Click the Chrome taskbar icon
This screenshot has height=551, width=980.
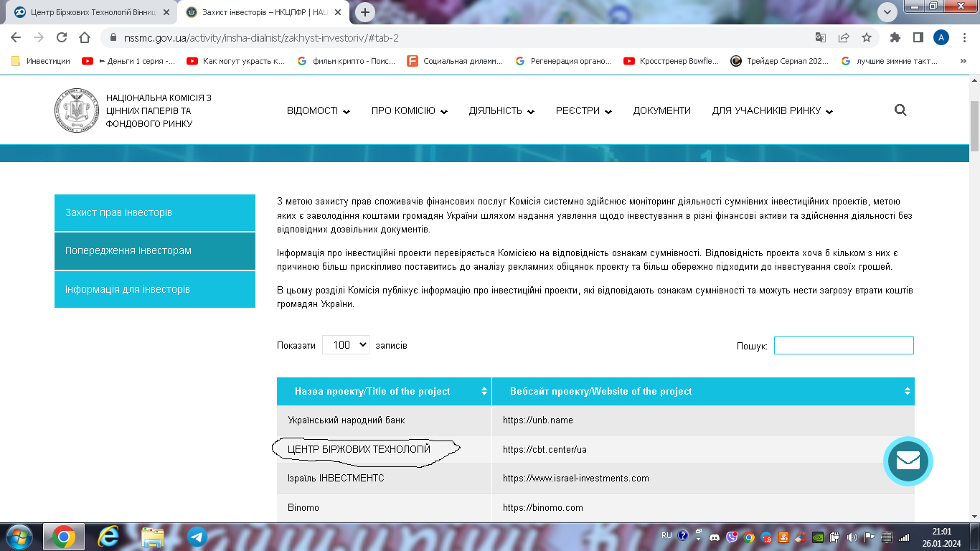(64, 537)
